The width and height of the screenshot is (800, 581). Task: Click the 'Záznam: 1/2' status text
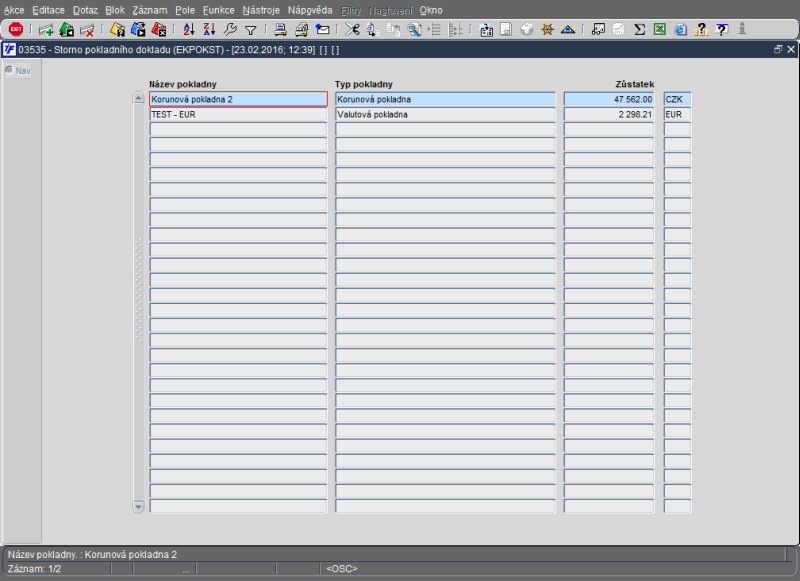pos(35,569)
